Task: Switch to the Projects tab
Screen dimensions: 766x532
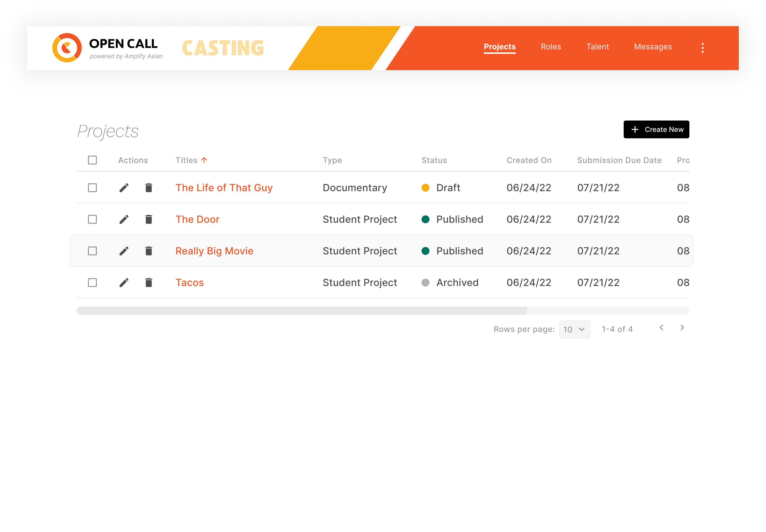Action: tap(500, 47)
